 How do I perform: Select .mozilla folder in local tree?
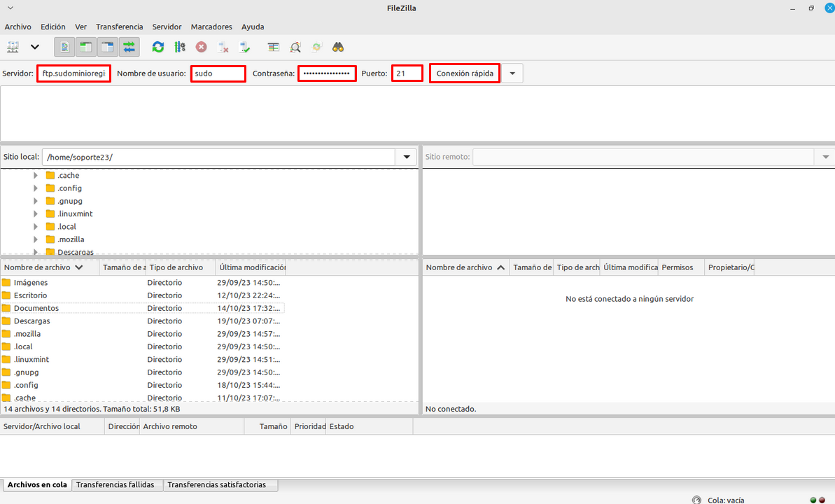(71, 239)
